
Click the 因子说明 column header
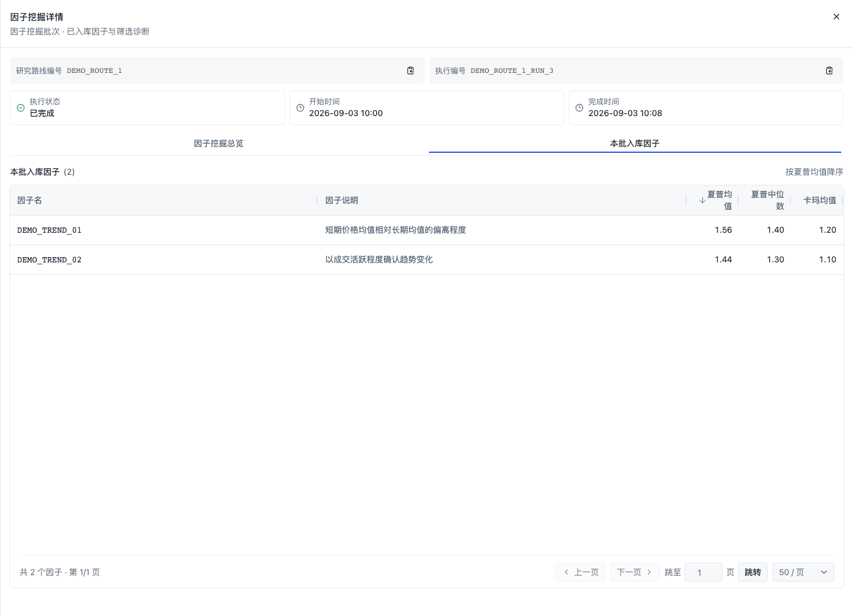point(342,200)
